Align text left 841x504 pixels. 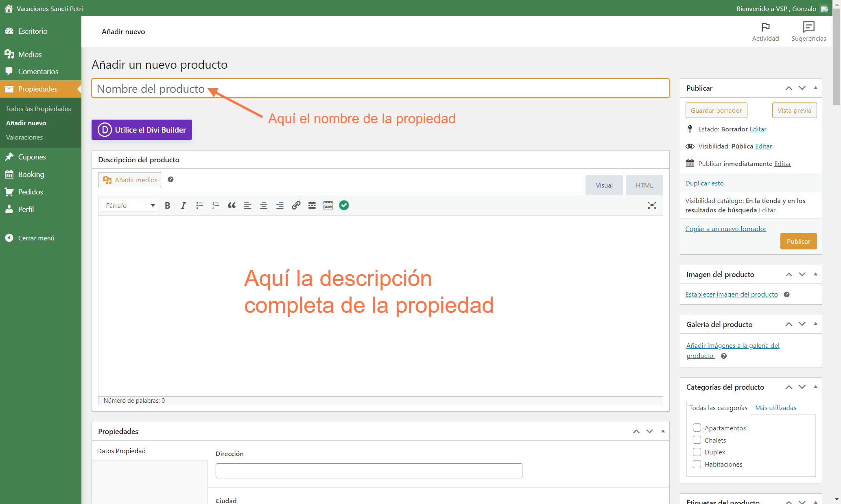click(247, 205)
